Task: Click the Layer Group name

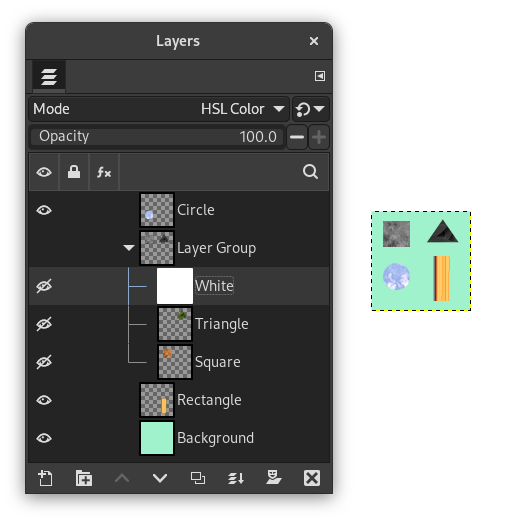Action: click(217, 248)
